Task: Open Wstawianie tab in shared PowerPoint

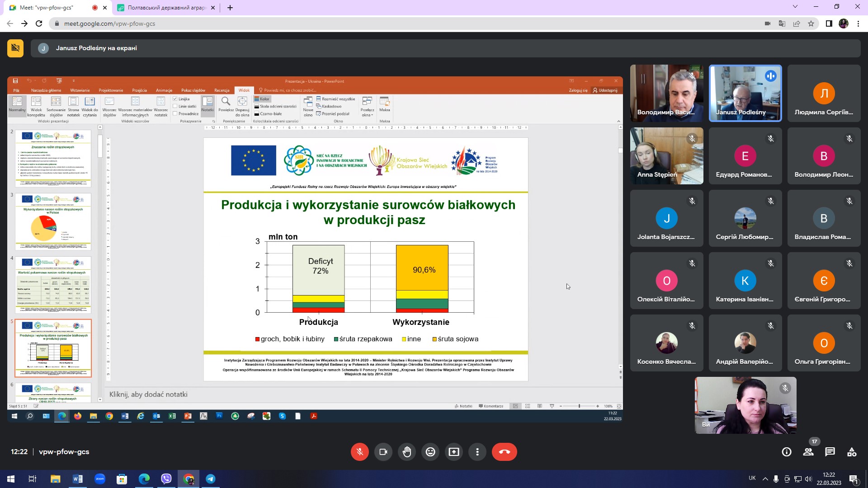Action: pos(80,90)
